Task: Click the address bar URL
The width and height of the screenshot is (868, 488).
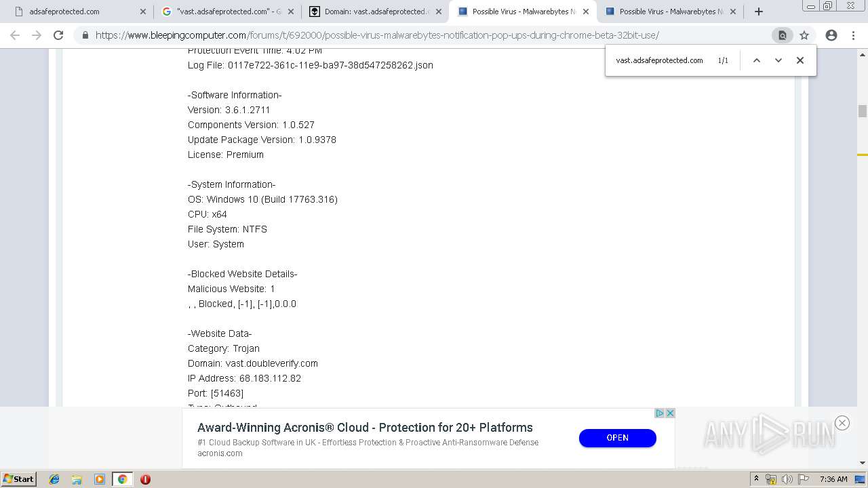Action: click(377, 35)
